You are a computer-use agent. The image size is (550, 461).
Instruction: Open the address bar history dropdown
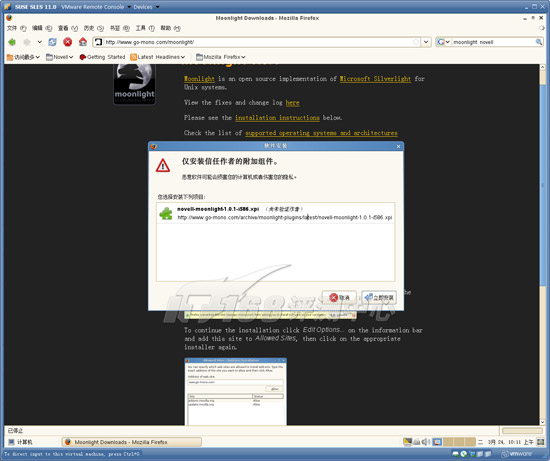[426, 42]
